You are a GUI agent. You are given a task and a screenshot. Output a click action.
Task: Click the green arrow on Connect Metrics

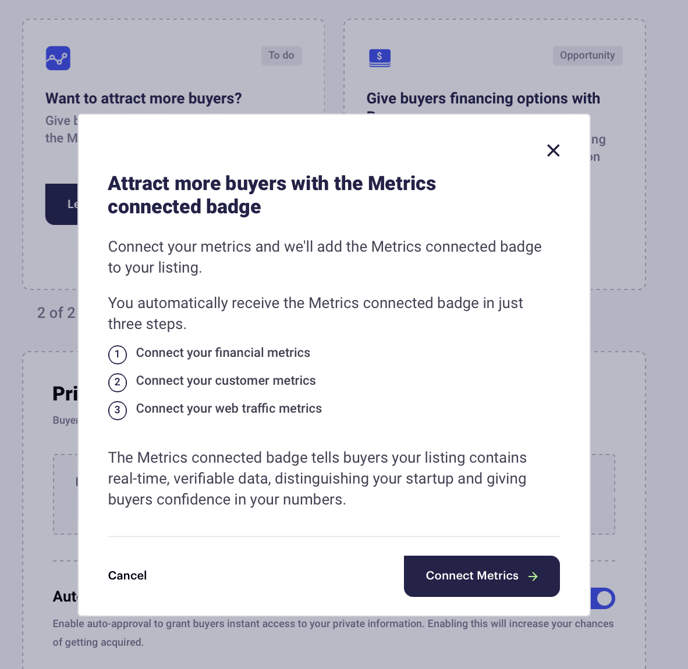(533, 576)
